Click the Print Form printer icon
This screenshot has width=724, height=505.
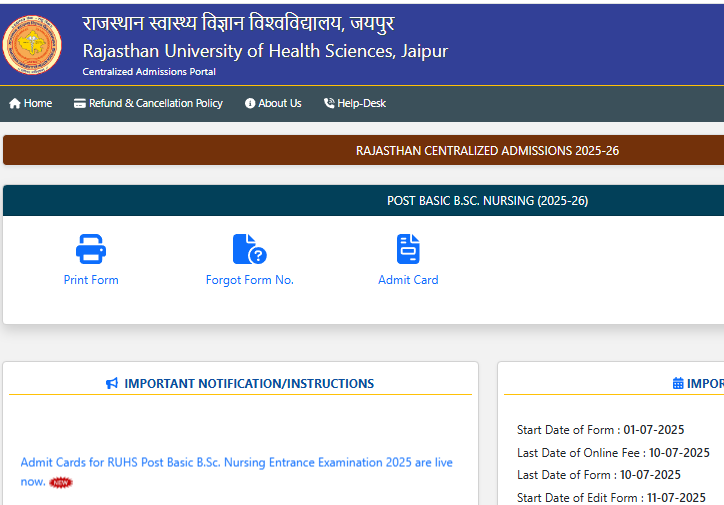[91, 249]
